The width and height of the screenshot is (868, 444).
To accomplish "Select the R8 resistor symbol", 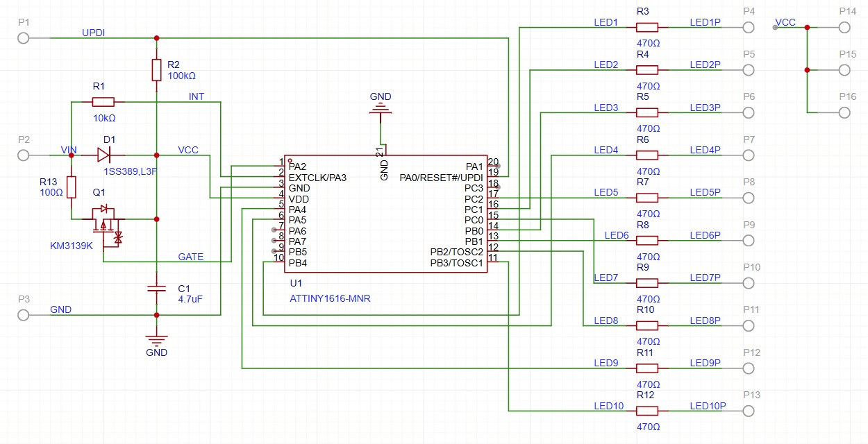I will 647,240.
